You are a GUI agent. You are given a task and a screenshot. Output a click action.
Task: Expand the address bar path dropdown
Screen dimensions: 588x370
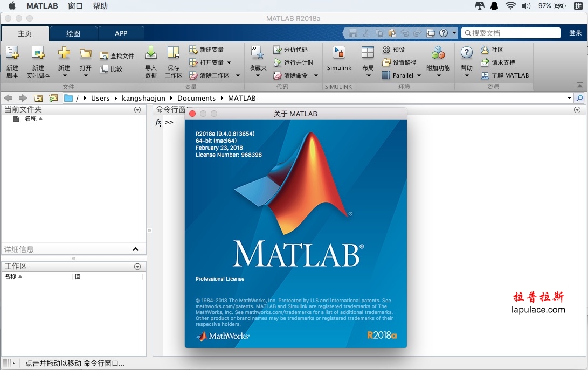[569, 98]
